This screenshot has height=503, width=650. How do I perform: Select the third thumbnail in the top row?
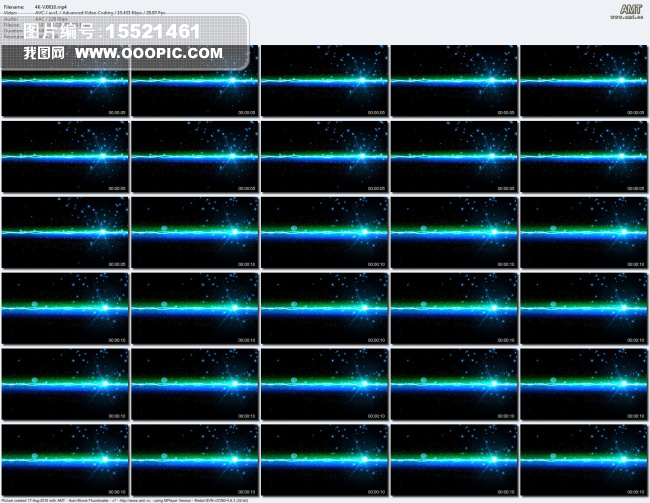[x=325, y=81]
